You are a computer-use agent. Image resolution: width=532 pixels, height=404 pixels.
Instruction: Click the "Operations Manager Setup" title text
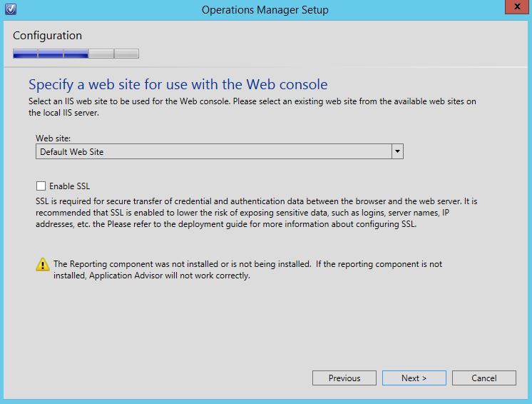pos(265,10)
